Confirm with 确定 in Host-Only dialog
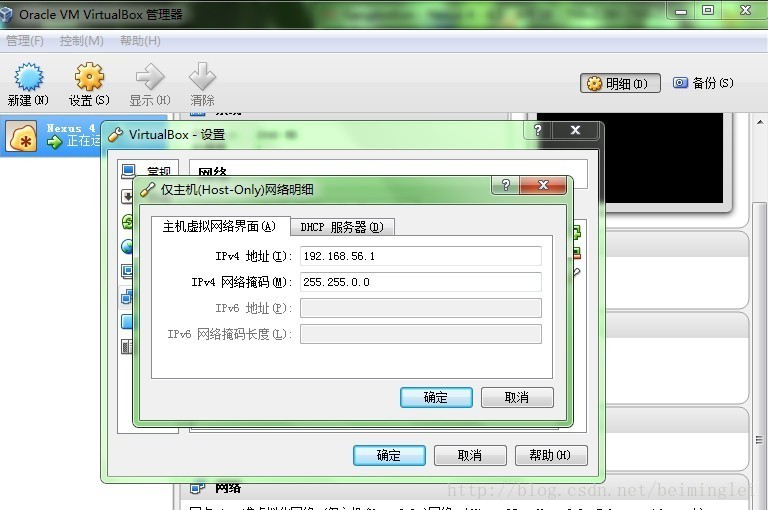This screenshot has height=510, width=768. pos(436,397)
